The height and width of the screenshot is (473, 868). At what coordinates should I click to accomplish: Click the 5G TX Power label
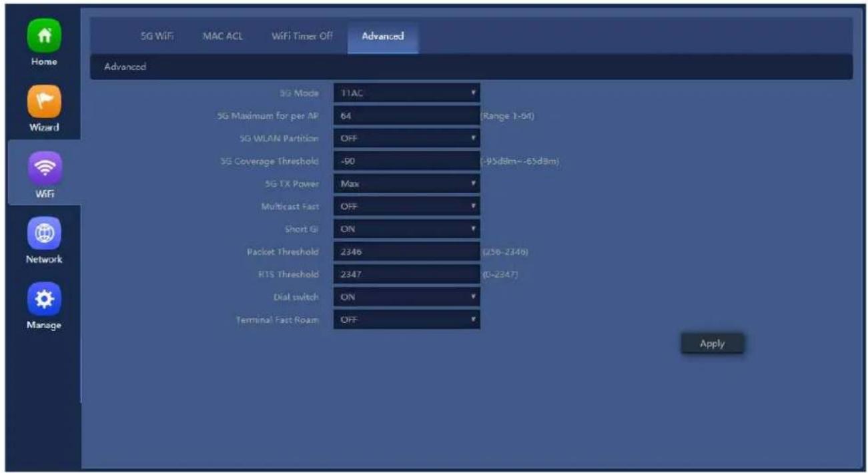(292, 184)
